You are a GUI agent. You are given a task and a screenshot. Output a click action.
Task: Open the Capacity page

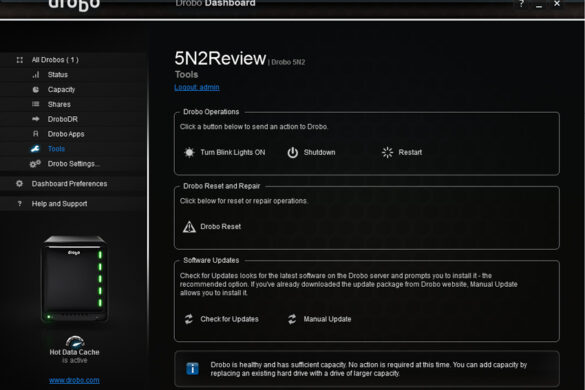(x=61, y=90)
